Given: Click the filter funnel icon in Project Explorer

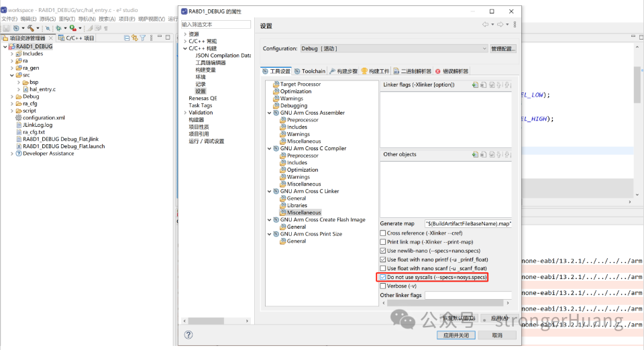Looking at the screenshot, I should 142,38.
